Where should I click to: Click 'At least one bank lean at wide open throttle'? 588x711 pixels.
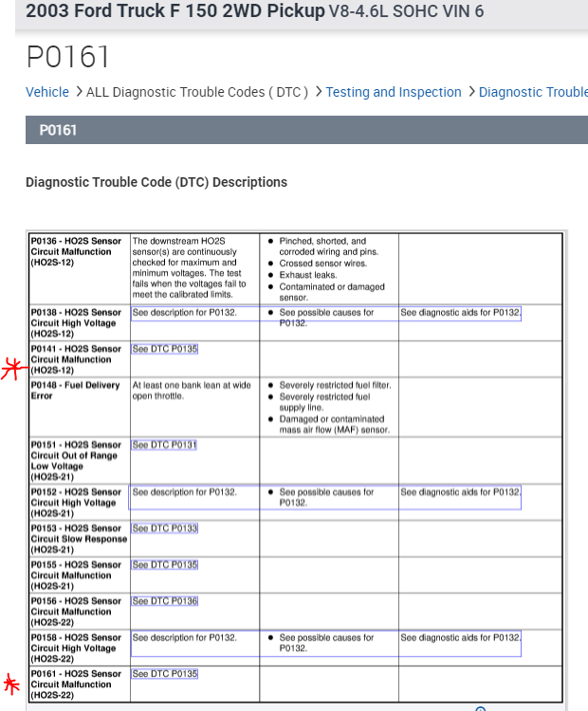click(x=192, y=391)
